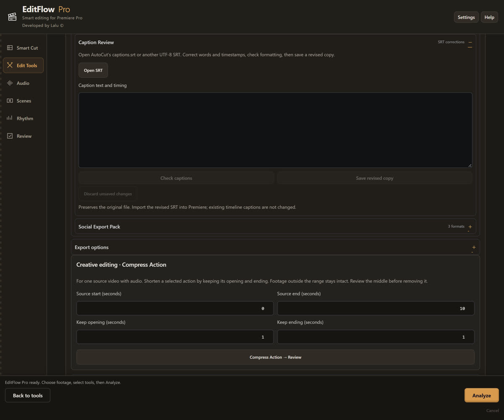Open the Review checkmark icon
Image resolution: width=504 pixels, height=420 pixels.
pyautogui.click(x=10, y=136)
